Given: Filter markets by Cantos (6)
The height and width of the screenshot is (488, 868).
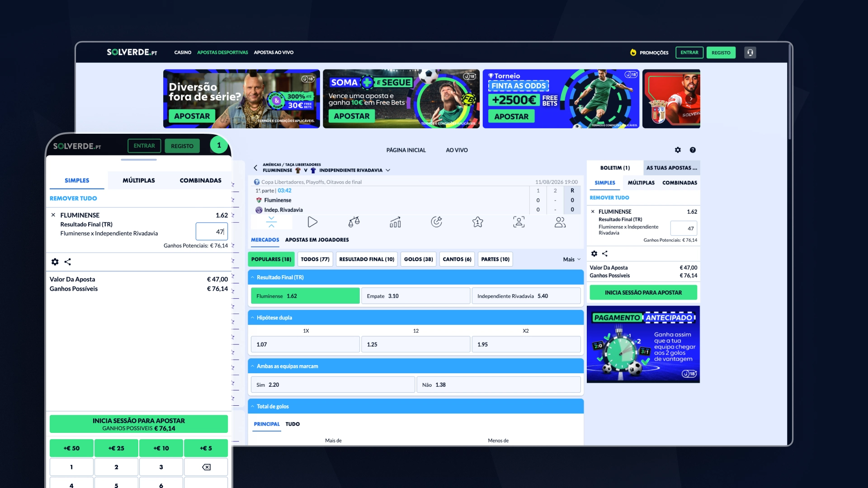Looking at the screenshot, I should [457, 259].
